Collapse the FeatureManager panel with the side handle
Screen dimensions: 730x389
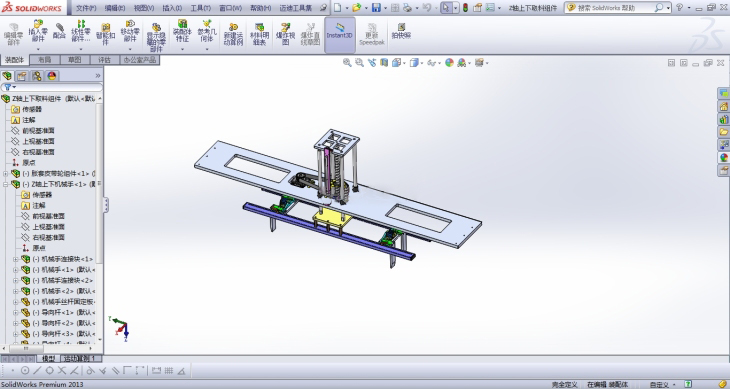click(106, 205)
